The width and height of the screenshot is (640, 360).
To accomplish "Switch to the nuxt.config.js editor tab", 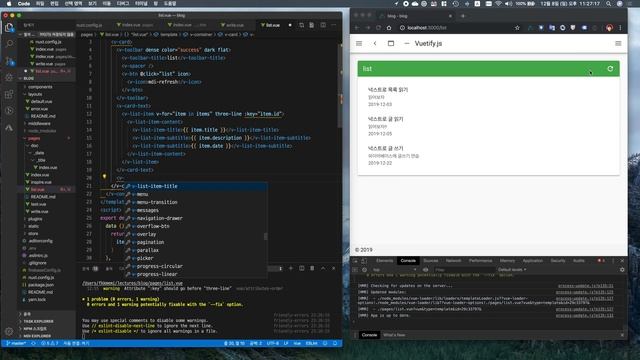I will point(89,25).
